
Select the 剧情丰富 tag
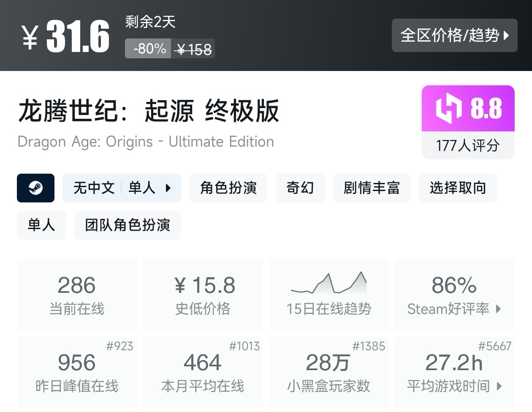click(372, 188)
